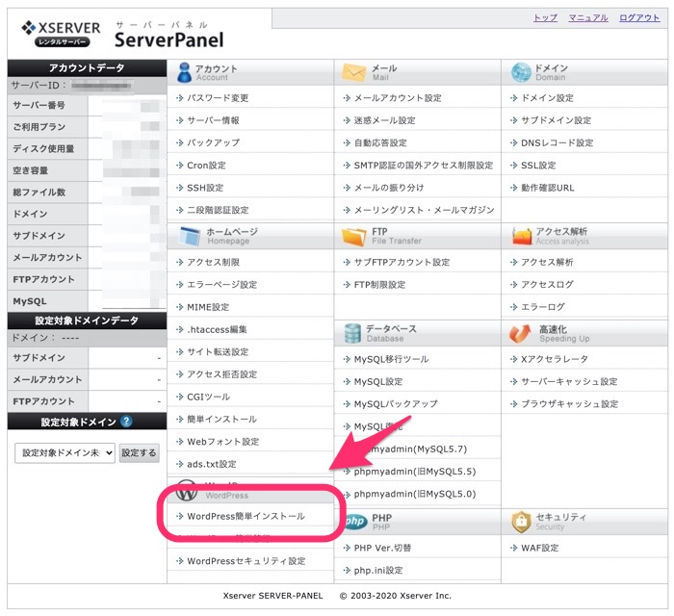The width and height of the screenshot is (674, 616).
Task: Click the Homepage section window icon
Action: (x=190, y=236)
